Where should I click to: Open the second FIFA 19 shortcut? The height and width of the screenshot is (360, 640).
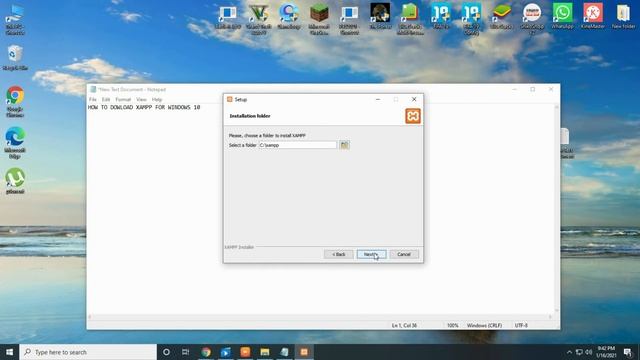pos(471,18)
